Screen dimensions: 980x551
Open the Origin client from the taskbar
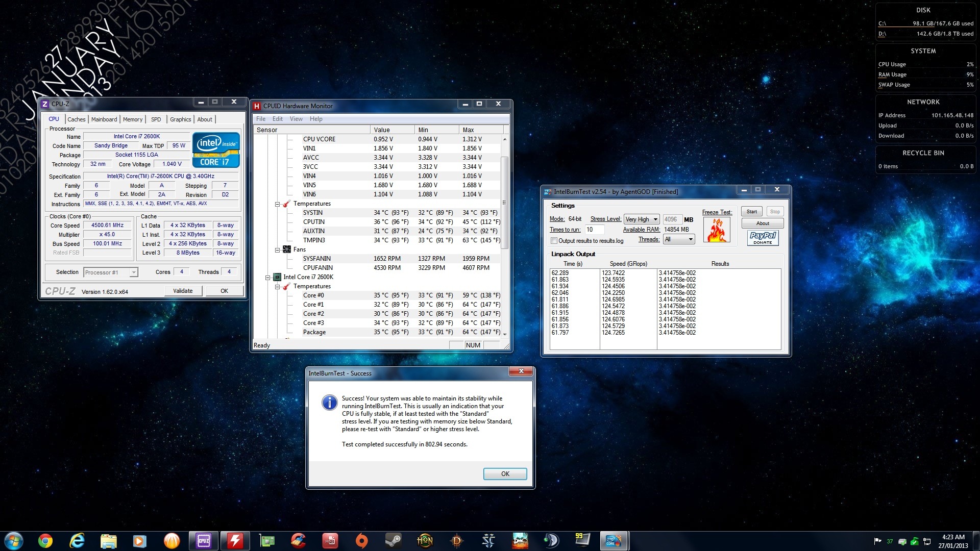pyautogui.click(x=362, y=540)
